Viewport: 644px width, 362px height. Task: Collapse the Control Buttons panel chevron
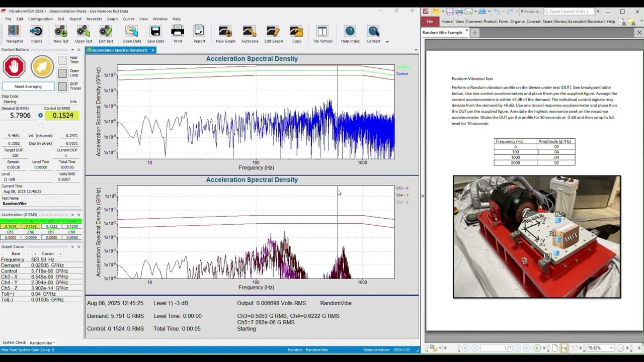(72, 50)
